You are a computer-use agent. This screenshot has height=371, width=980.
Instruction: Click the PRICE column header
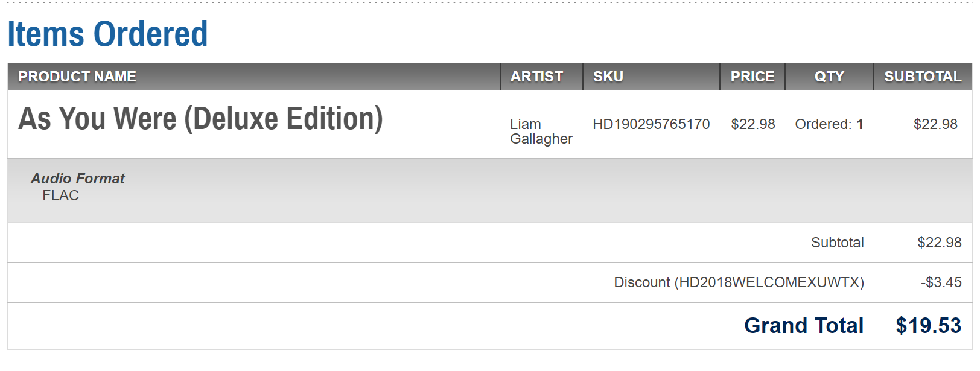[x=752, y=77]
